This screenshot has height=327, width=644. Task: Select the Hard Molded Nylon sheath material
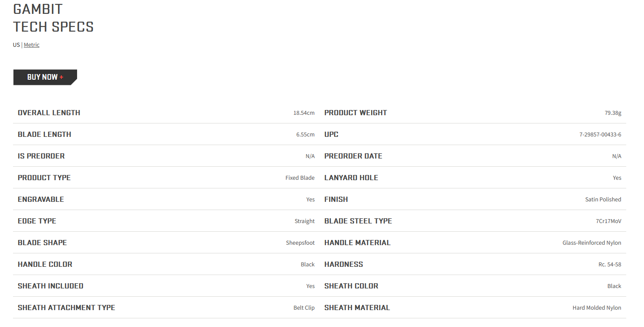click(597, 308)
